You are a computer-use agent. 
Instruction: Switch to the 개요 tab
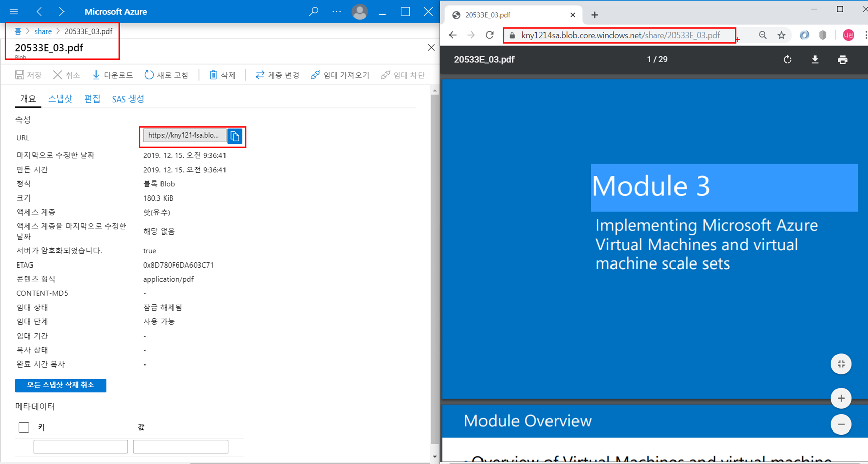28,98
